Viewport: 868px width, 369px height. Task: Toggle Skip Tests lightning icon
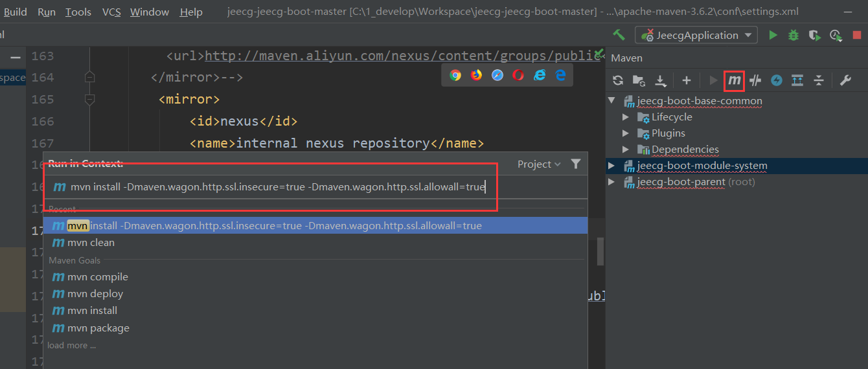[x=776, y=80]
